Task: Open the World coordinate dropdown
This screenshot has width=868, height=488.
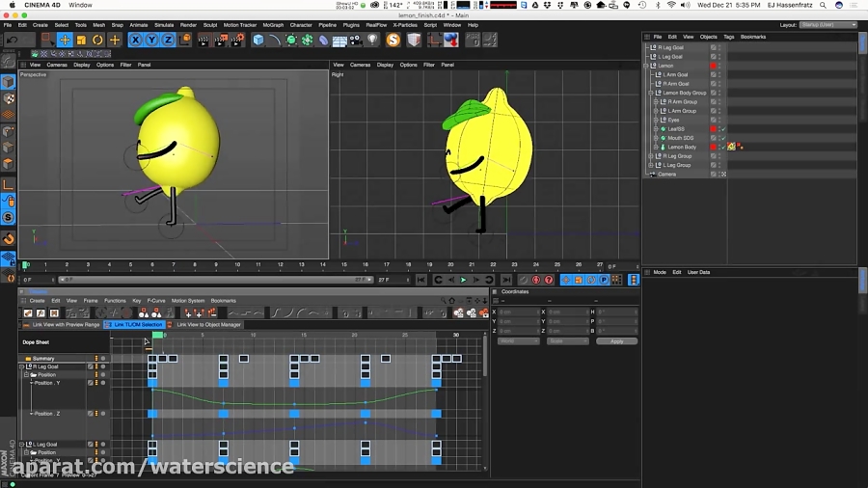Action: (x=518, y=341)
